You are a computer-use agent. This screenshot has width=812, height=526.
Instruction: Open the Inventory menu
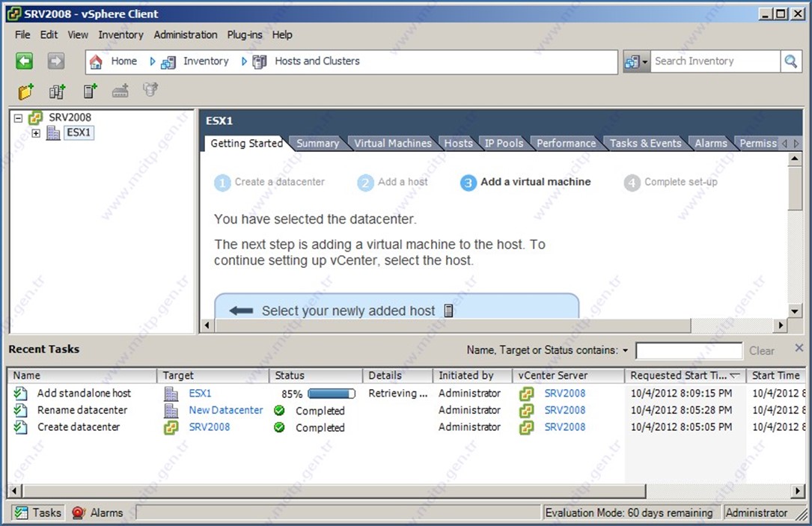point(120,34)
